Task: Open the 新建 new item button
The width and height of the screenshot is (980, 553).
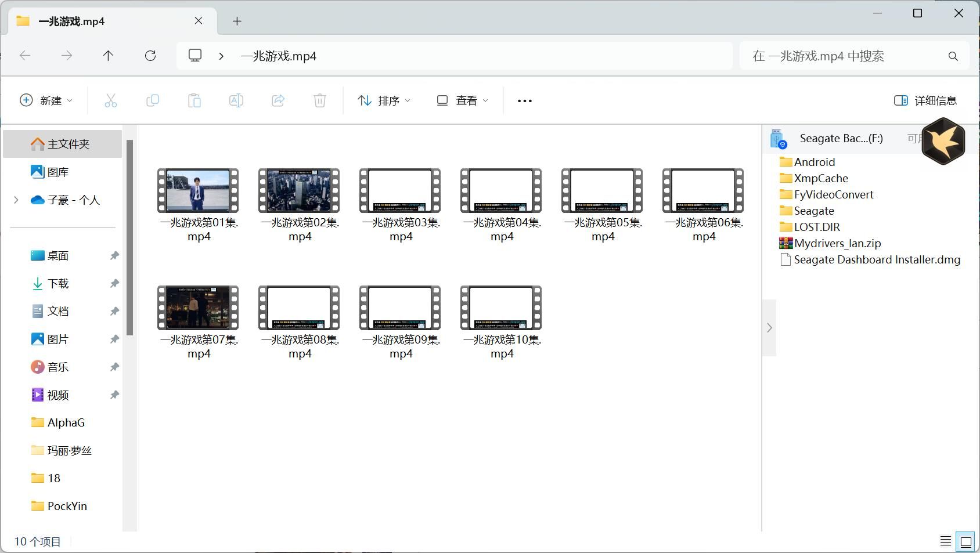Action: click(x=46, y=100)
